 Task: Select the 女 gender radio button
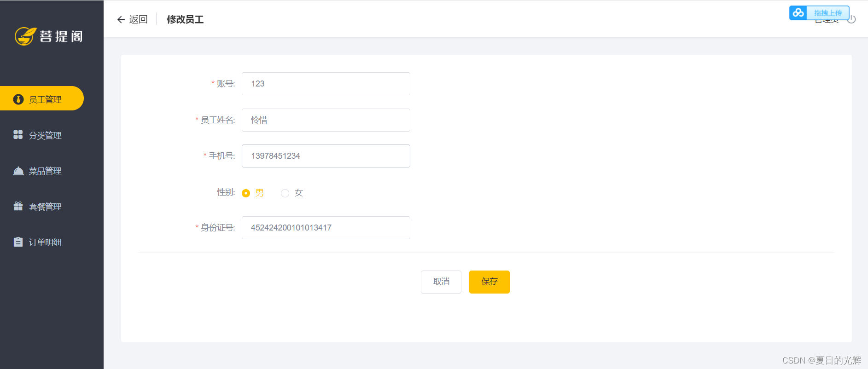285,193
